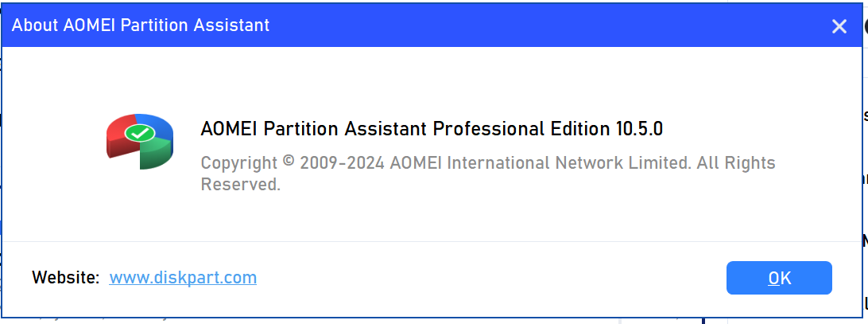
Task: Open the www.diskpart.com website link
Action: click(183, 278)
